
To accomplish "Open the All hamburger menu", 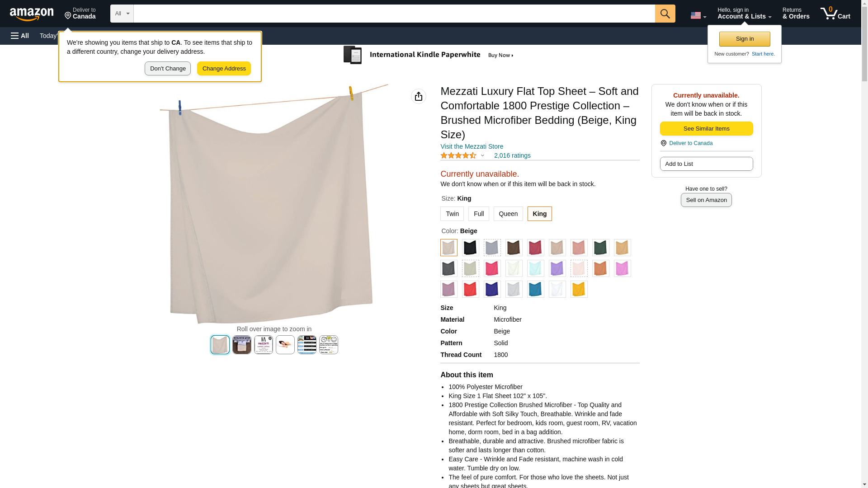I will point(20,36).
